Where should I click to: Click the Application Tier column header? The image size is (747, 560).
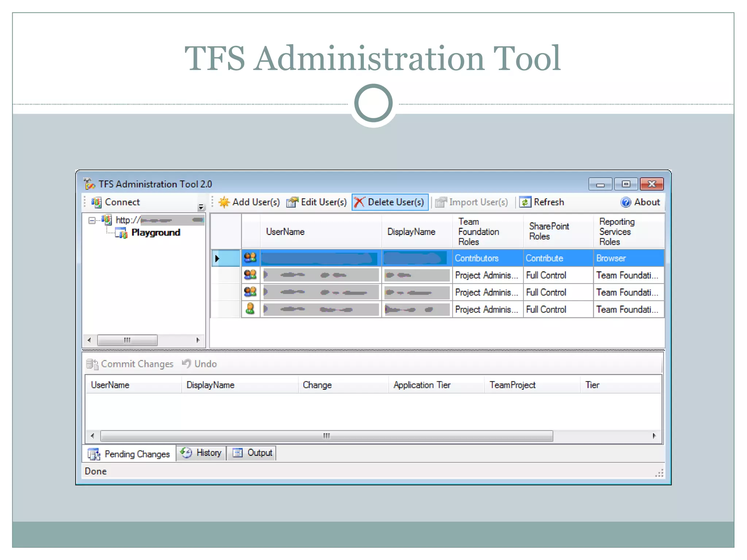click(x=436, y=385)
